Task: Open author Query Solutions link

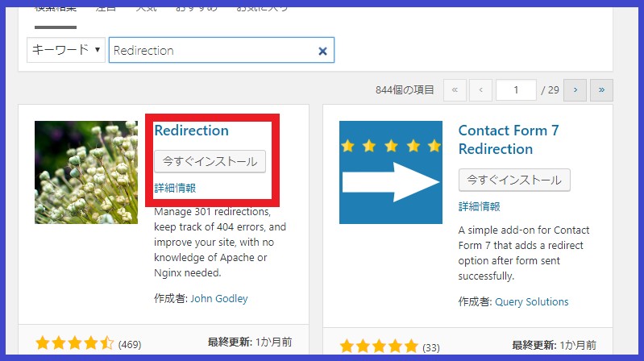Action: pyautogui.click(x=531, y=302)
